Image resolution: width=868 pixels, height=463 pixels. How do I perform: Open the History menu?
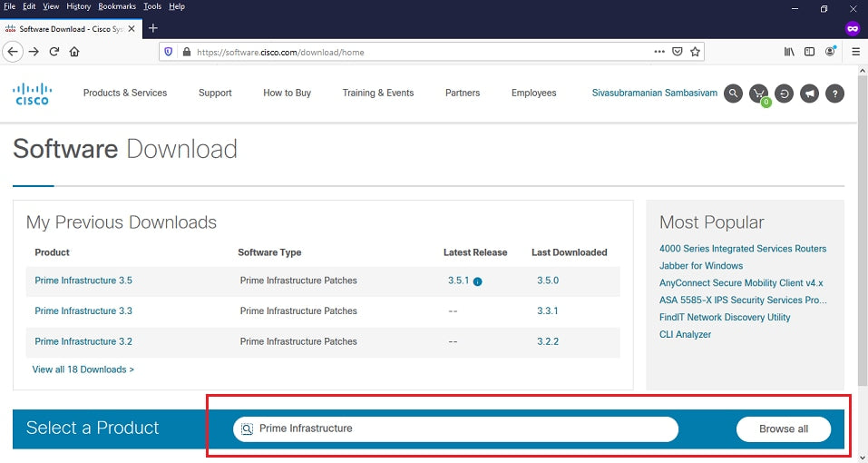79,6
